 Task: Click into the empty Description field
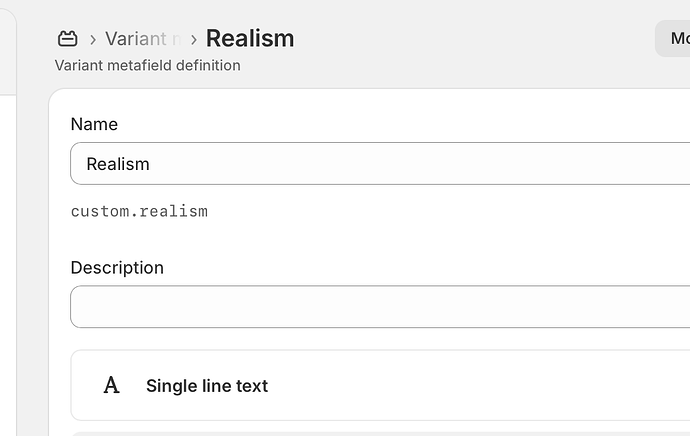click(x=380, y=307)
